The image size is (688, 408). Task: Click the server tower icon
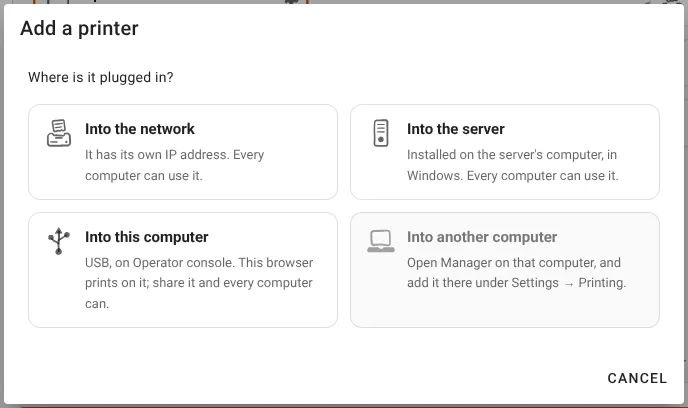380,133
